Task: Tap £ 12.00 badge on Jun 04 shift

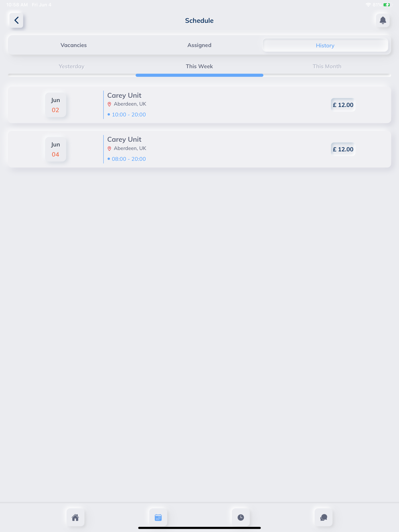Action: tap(343, 149)
